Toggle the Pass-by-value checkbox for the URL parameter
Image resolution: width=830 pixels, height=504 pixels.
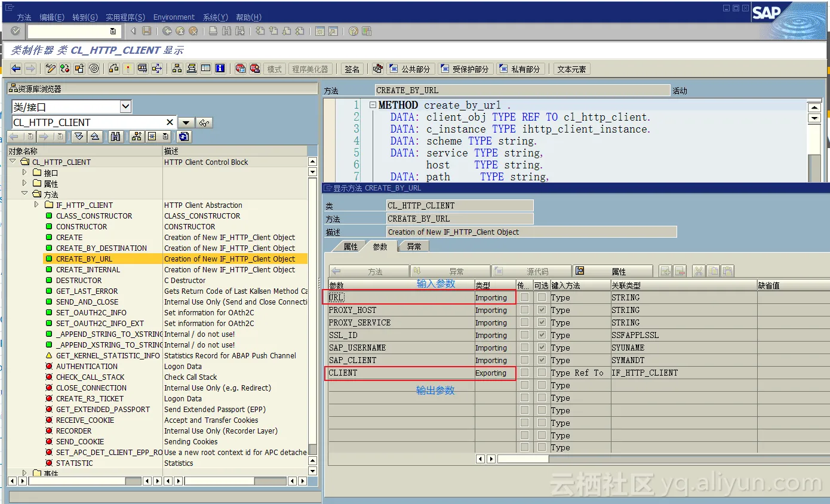click(x=524, y=297)
